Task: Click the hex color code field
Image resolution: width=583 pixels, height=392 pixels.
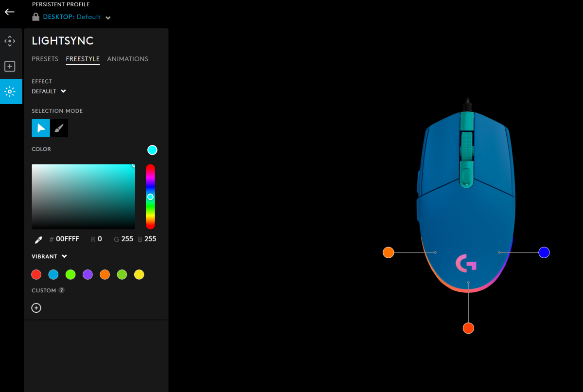Action: pyautogui.click(x=67, y=239)
